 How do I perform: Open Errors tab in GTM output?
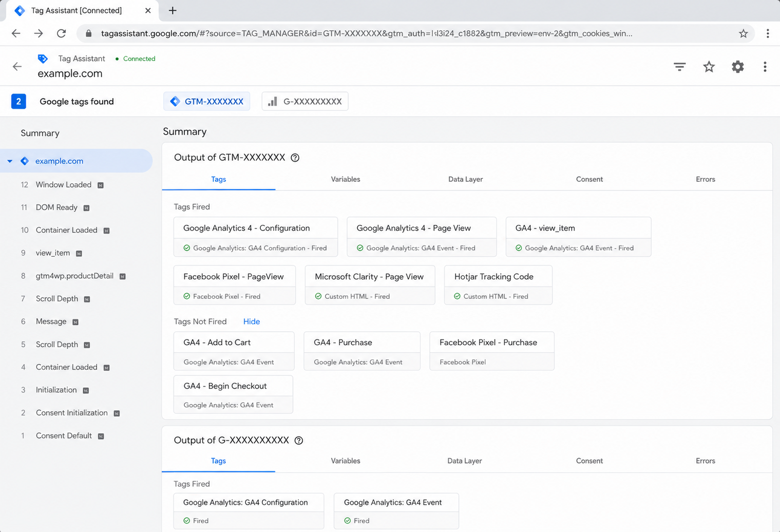(x=705, y=179)
